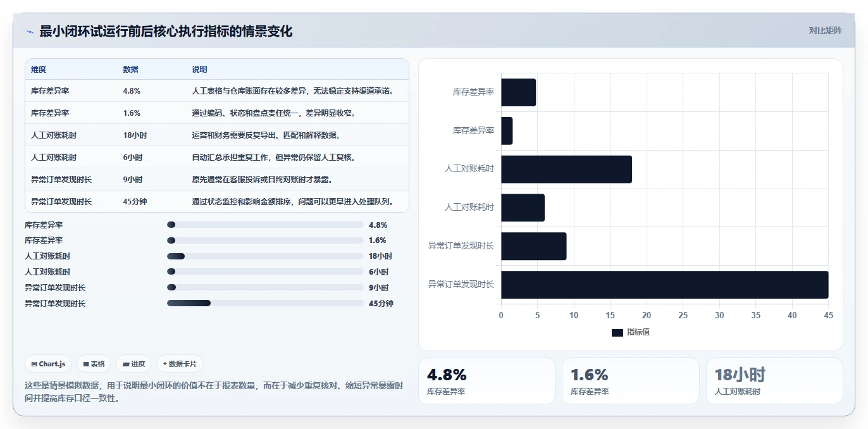This screenshot has width=868, height=429.
Task: Click the progress bar labeled 18小时
Action: 265,256
